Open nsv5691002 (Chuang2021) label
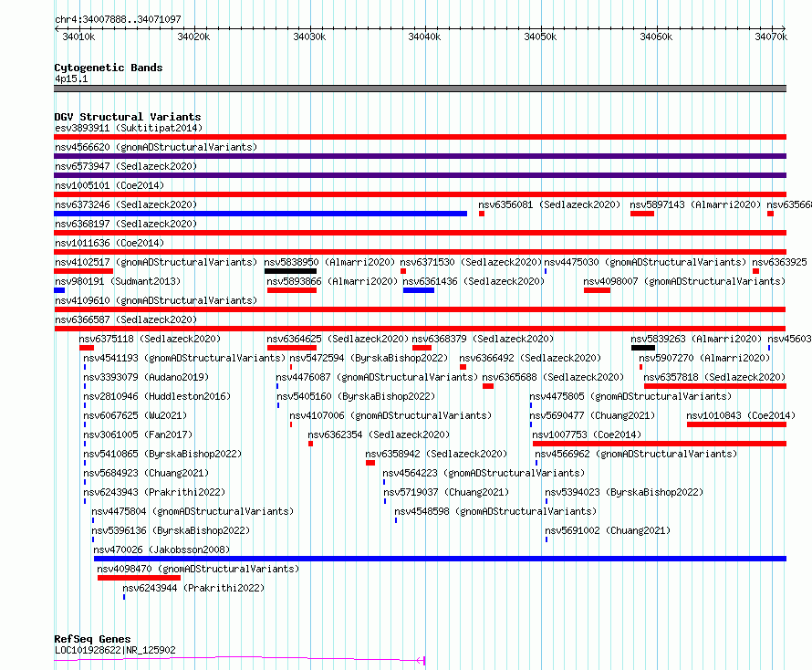This screenshot has width=812, height=670. [x=608, y=530]
